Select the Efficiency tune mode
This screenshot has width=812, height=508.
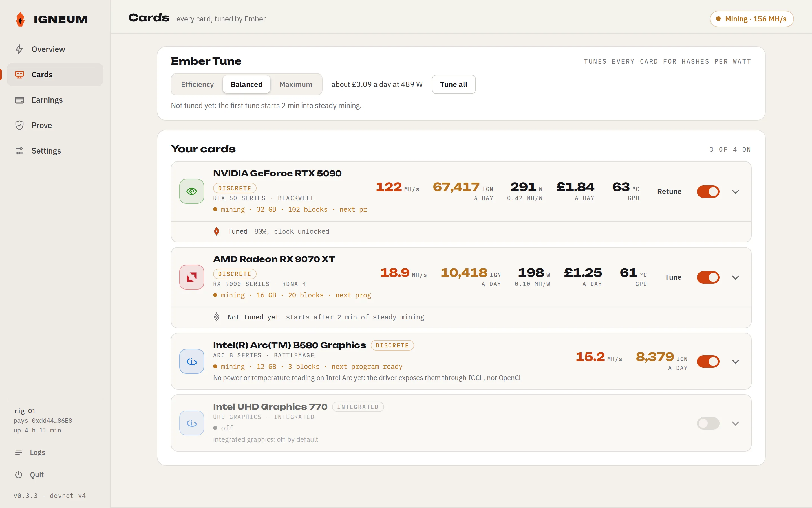tap(197, 84)
